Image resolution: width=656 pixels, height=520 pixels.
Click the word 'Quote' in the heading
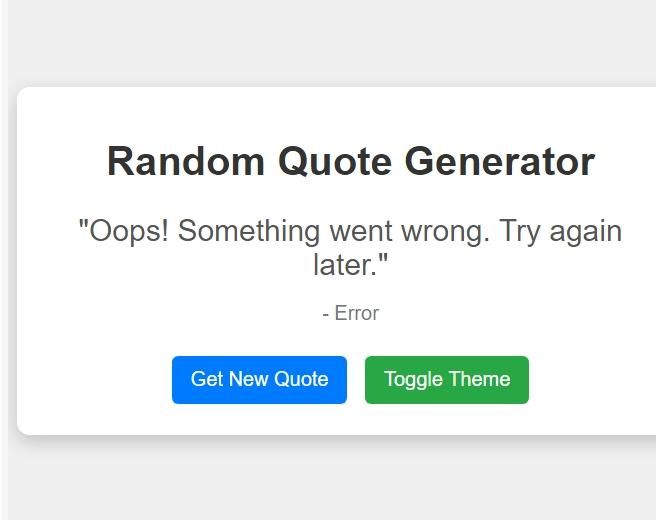pyautogui.click(x=335, y=161)
